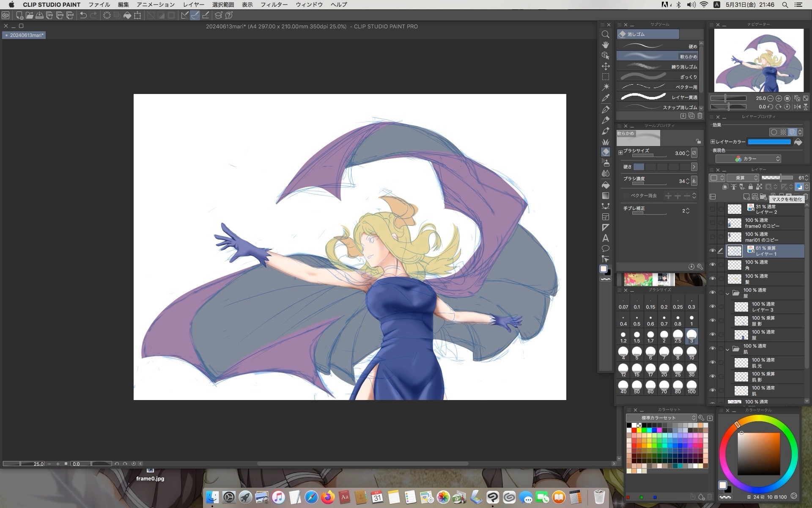Viewport: 812px width, 508px height.
Task: Hide the 服 folder eye
Action: point(713,293)
